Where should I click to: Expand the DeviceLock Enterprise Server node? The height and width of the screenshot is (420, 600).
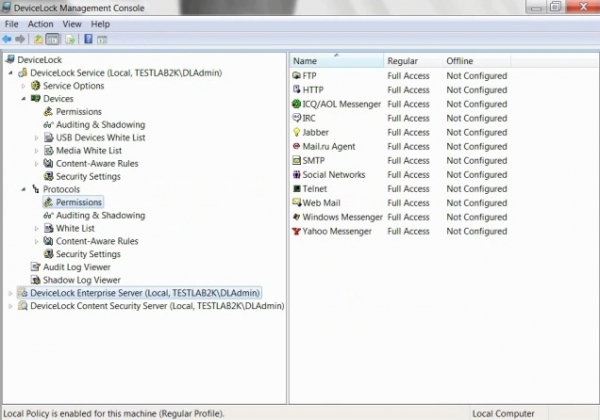click(11, 293)
